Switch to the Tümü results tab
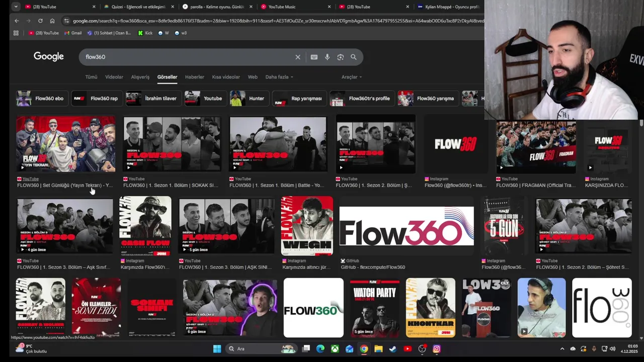The width and height of the screenshot is (644, 362). pyautogui.click(x=91, y=77)
